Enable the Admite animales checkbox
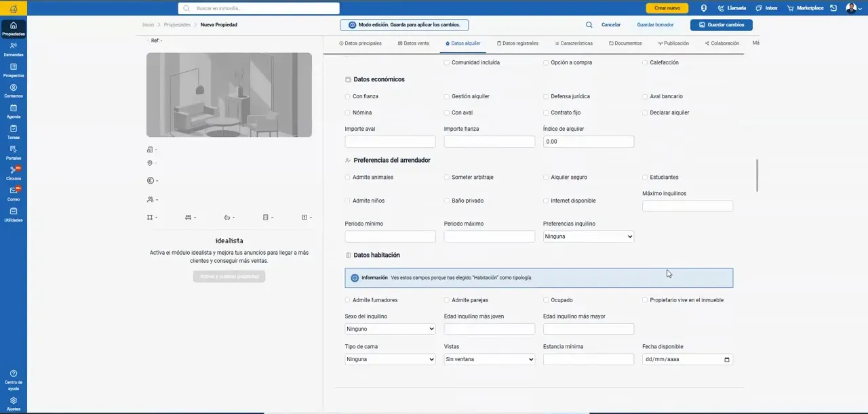Viewport: 868px width, 414px height. (x=348, y=178)
